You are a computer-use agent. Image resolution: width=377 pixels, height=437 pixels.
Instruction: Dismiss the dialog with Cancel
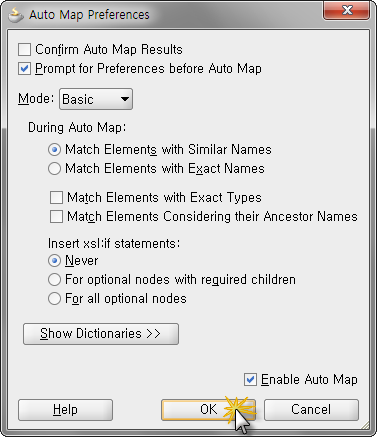coord(312,410)
